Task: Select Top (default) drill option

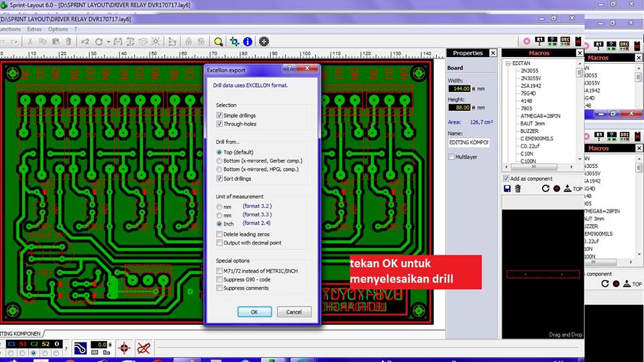Action: (x=219, y=152)
